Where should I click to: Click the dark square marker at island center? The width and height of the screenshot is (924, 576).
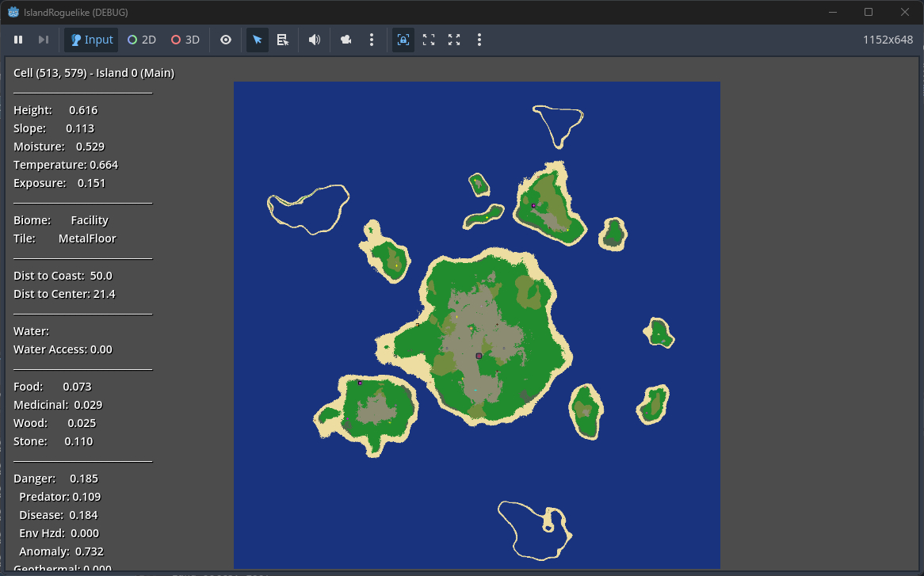[x=479, y=357]
